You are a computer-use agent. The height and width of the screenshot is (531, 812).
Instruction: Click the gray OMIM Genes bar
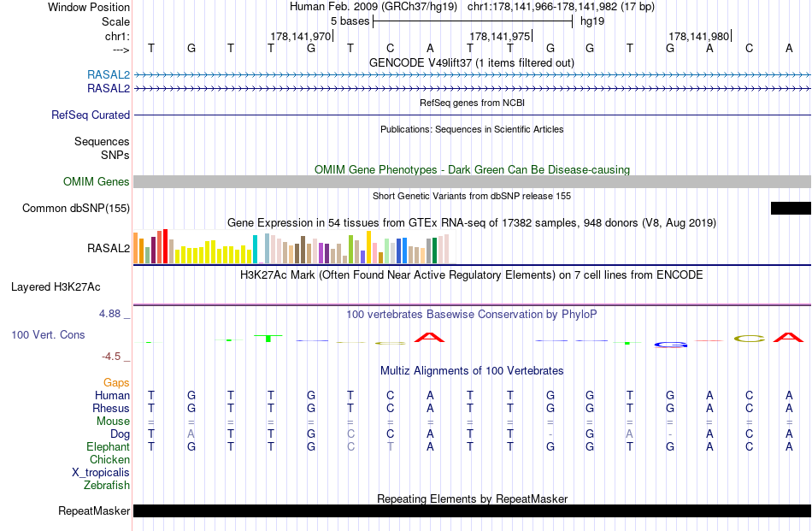[x=472, y=182]
